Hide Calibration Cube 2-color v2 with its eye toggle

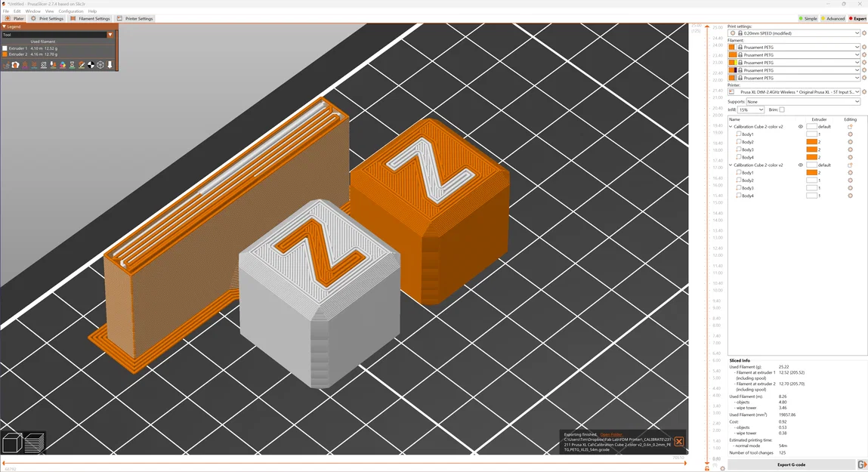tap(800, 127)
